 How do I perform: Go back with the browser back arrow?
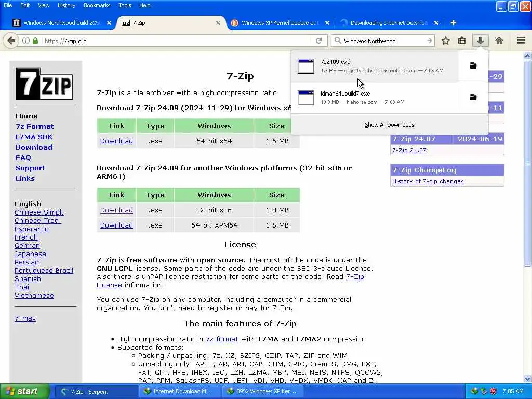pos(11,41)
